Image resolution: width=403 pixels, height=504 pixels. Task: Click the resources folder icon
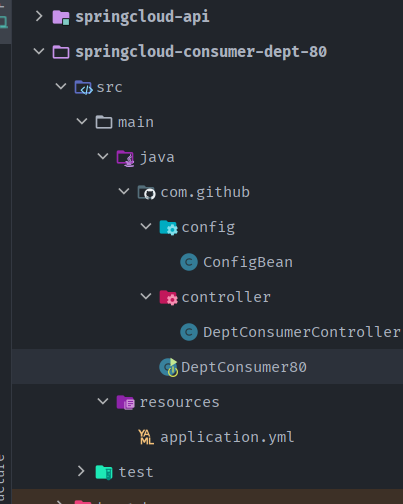pyautogui.click(x=125, y=402)
